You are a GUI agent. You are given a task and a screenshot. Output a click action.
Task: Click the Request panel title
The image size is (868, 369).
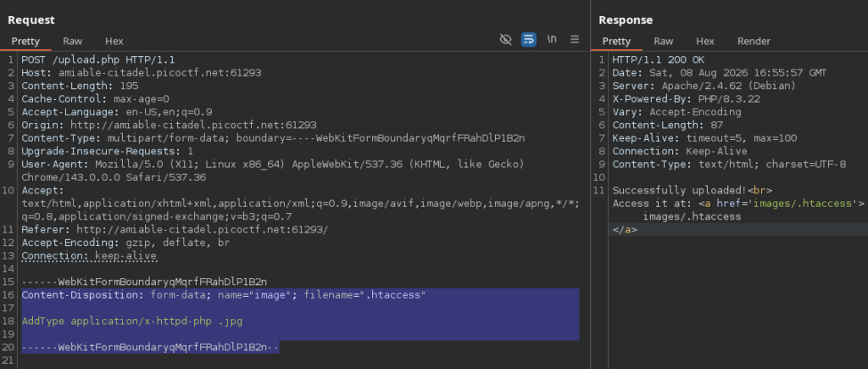pyautogui.click(x=31, y=20)
